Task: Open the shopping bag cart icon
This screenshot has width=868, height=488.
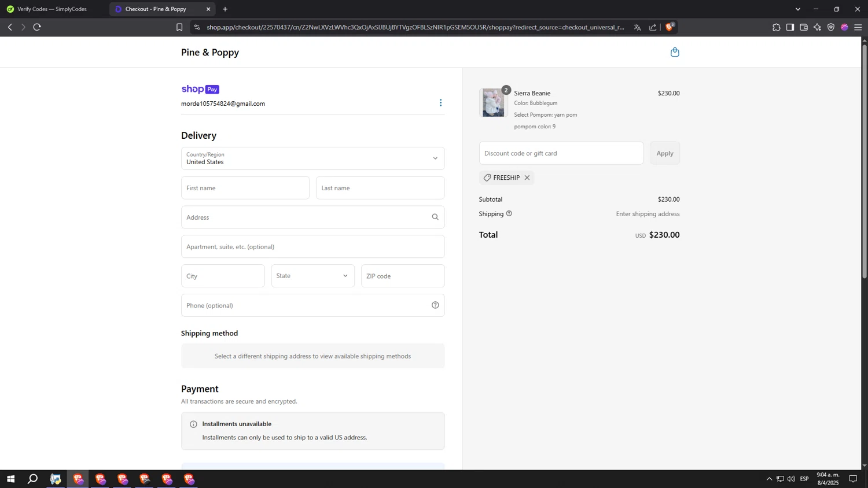Action: pos(675,52)
